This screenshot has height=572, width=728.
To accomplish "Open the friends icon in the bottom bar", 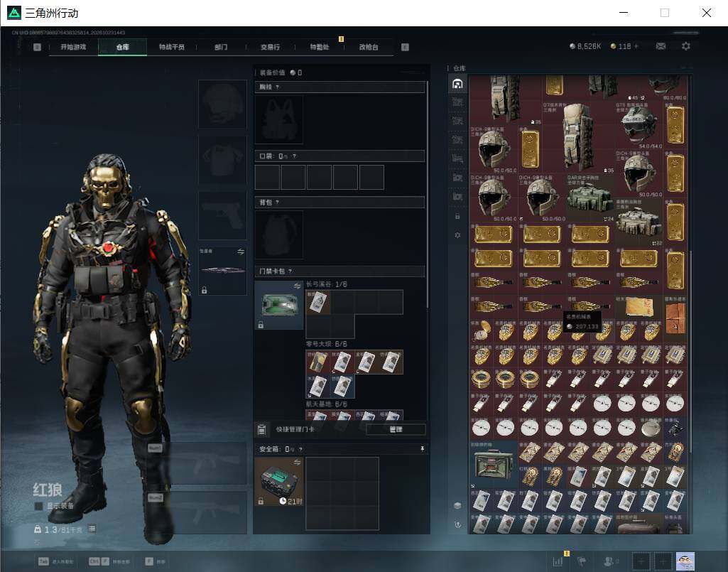I will [x=609, y=561].
